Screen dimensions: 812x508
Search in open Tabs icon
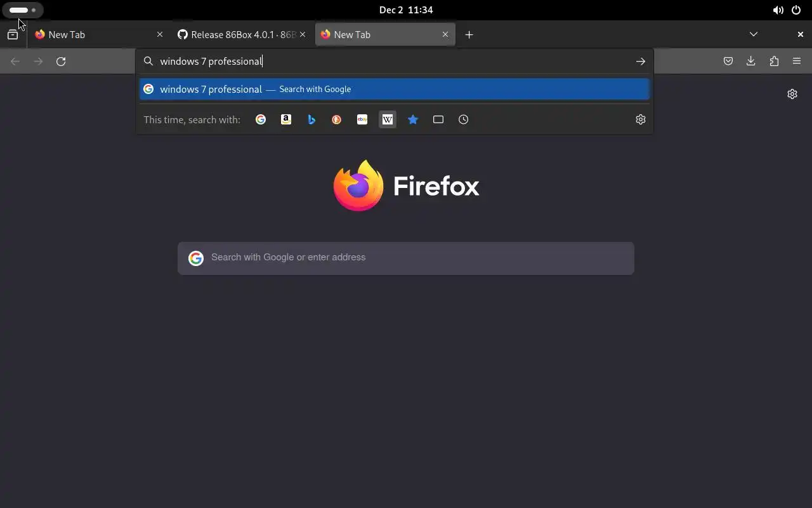(438, 119)
